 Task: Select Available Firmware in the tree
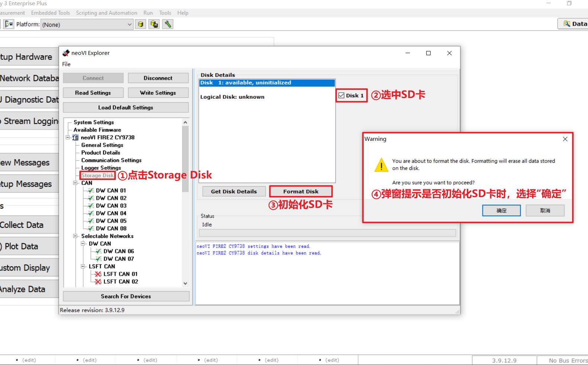(97, 130)
